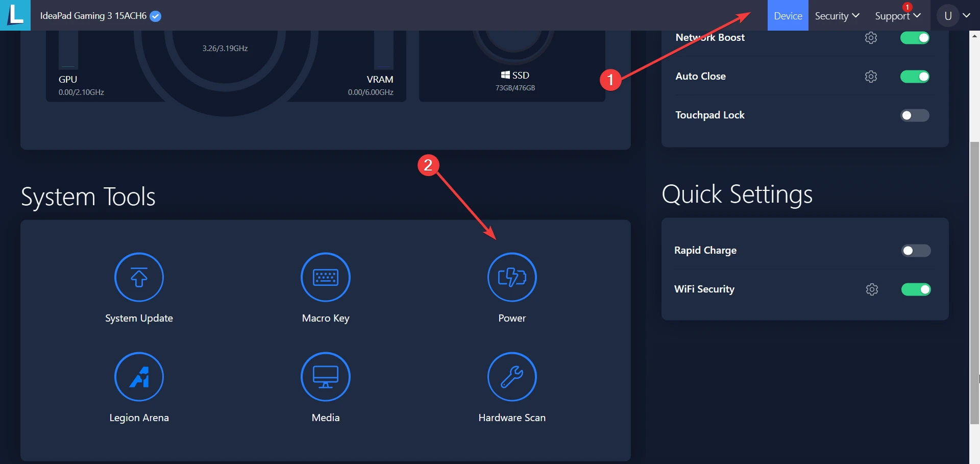Click the 3.26/3.19GHz CPU speed value
The width and height of the screenshot is (980, 464).
225,48
